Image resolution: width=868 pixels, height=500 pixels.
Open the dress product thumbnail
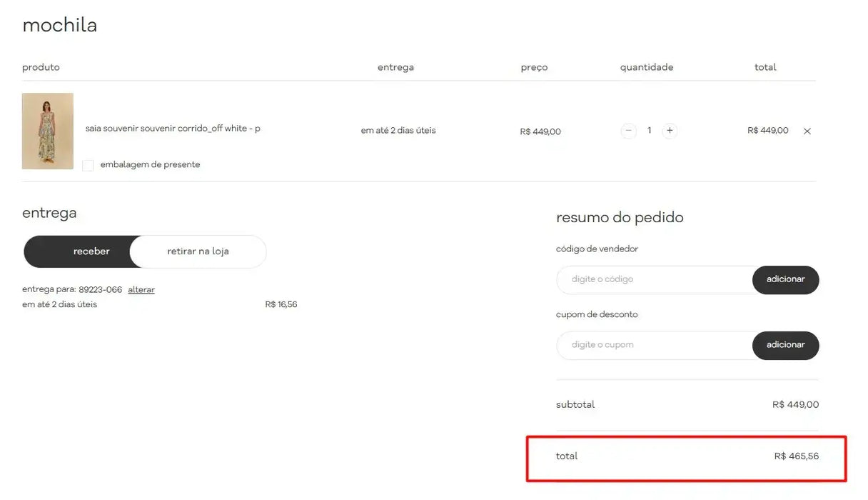tap(48, 131)
